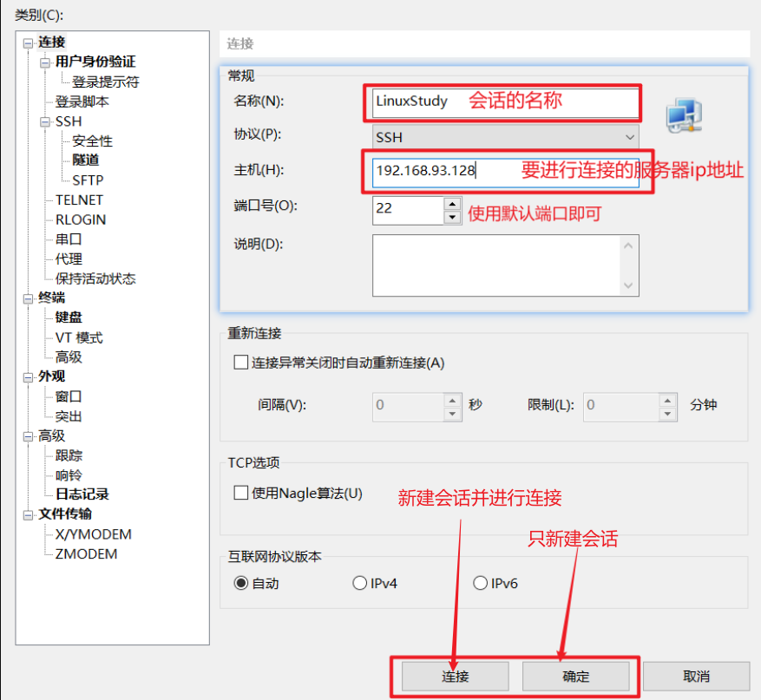Select the 外观 category label

point(51,376)
